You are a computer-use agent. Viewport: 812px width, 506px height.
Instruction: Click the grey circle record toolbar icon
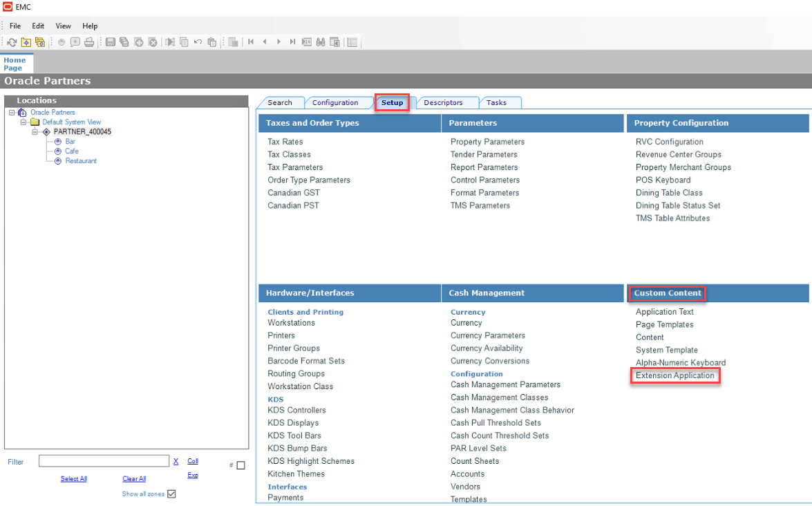coord(62,42)
